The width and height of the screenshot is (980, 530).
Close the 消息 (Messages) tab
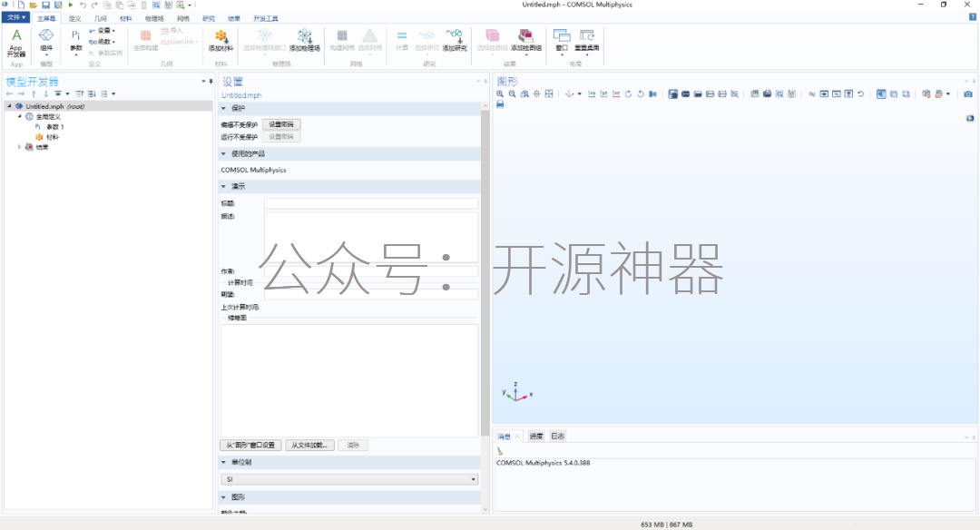[x=517, y=437]
